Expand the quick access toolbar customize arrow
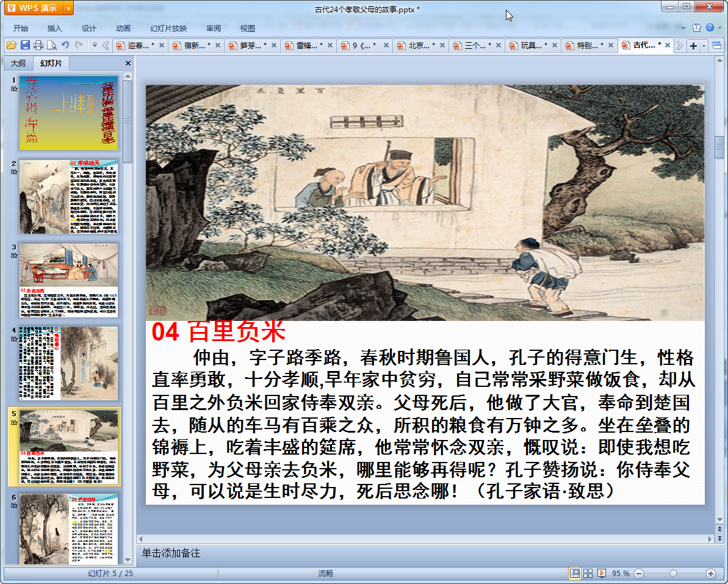Image resolution: width=728 pixels, height=584 pixels. pos(95,45)
